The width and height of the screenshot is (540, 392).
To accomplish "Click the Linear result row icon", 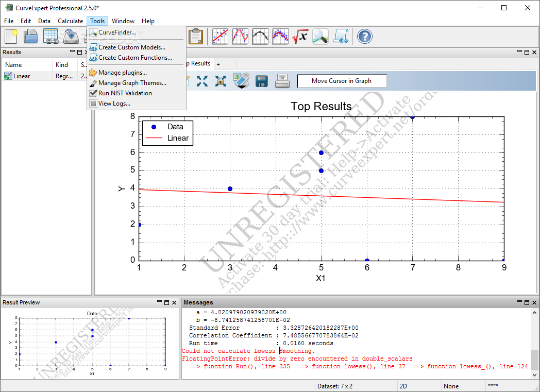I will [x=8, y=76].
